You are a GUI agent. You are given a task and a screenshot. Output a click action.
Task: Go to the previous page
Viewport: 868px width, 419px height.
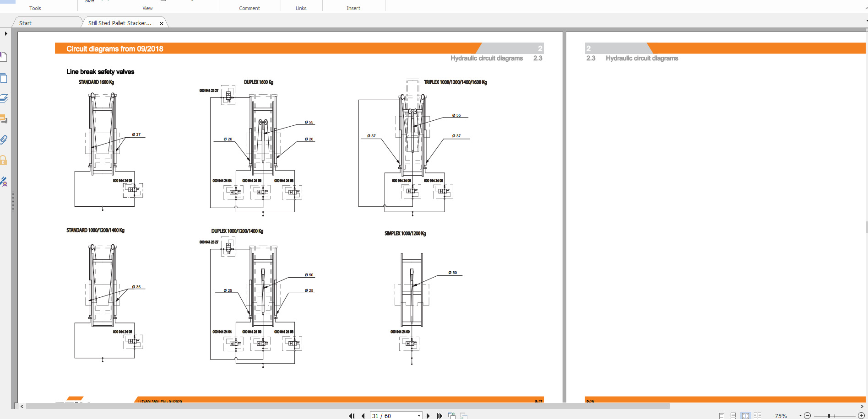coord(363,416)
